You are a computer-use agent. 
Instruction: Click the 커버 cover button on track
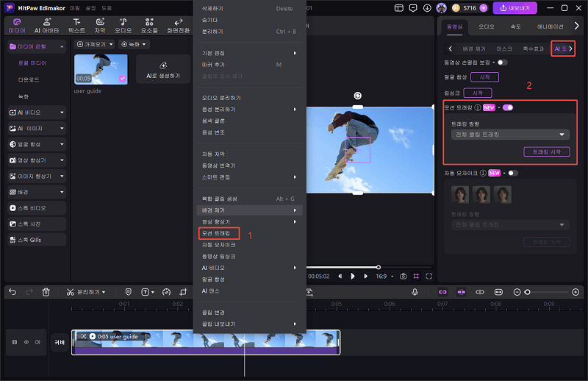click(x=60, y=342)
